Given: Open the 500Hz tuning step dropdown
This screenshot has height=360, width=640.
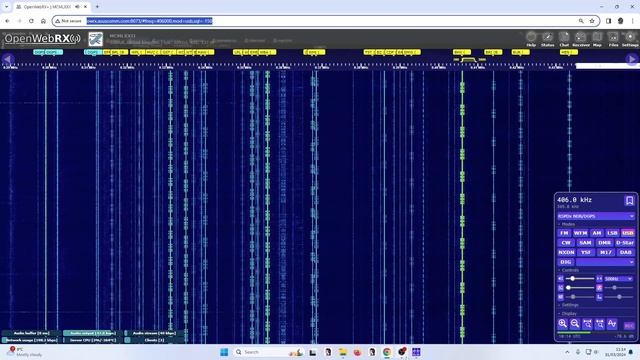Looking at the screenshot, I should click(619, 279).
